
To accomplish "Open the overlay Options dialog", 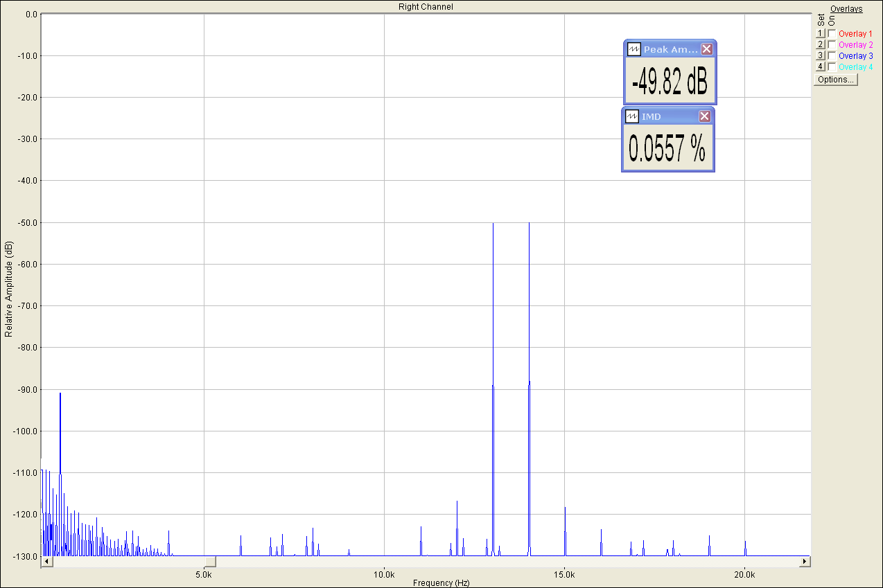I will click(836, 80).
